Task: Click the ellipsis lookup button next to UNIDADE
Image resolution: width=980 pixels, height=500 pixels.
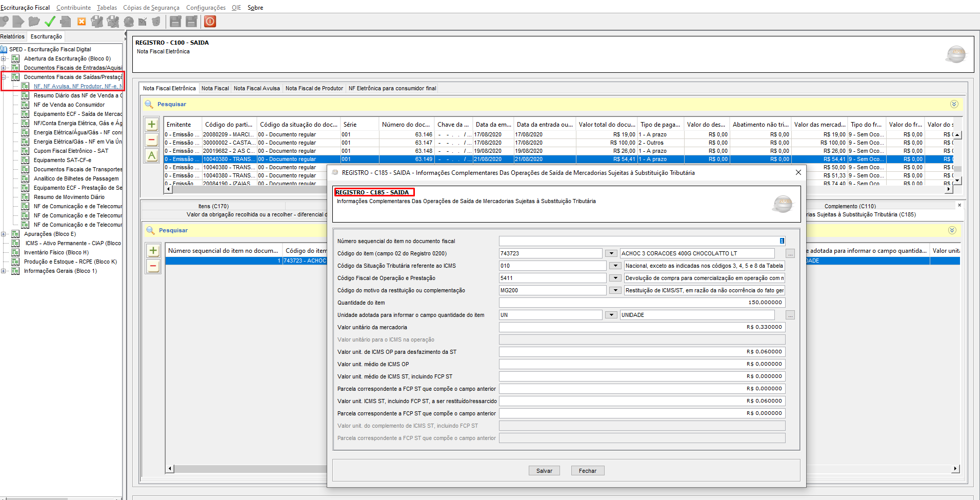Action: click(790, 315)
